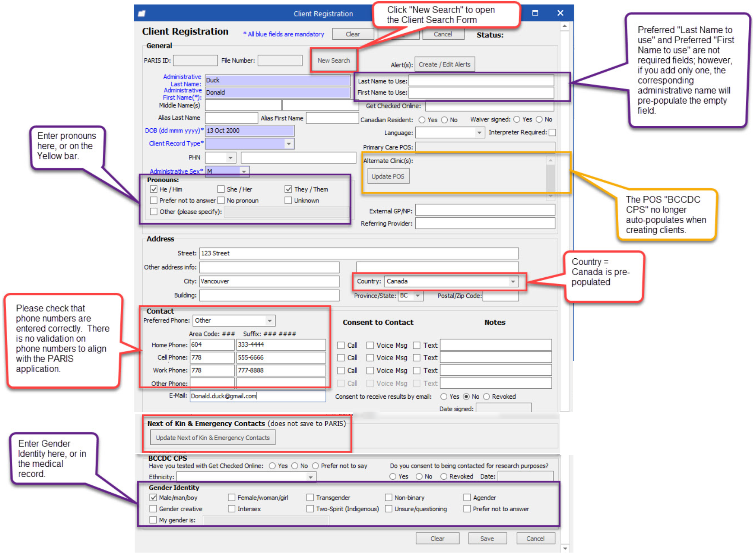The height and width of the screenshot is (553, 756).
Task: Select Yes for research contact consent
Action: click(393, 476)
